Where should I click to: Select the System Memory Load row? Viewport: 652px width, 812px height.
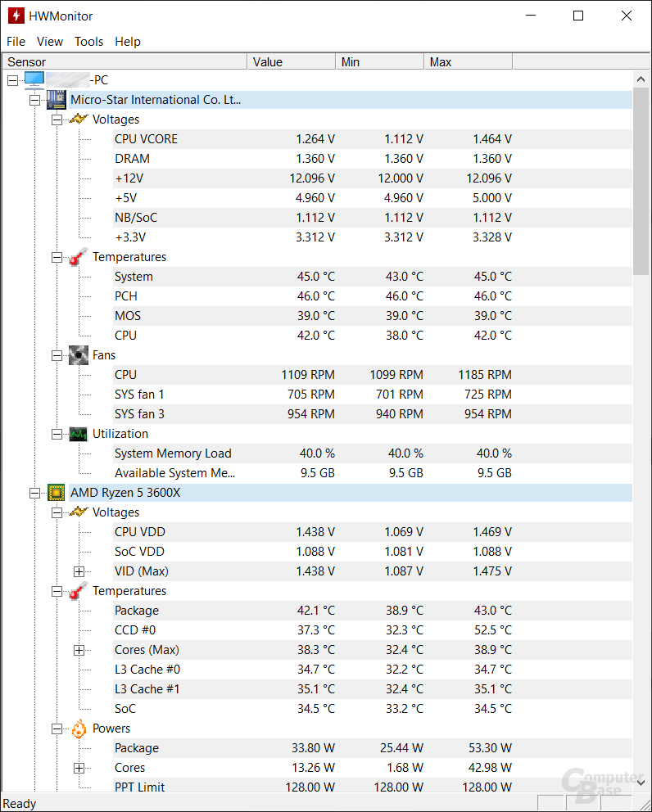373,453
